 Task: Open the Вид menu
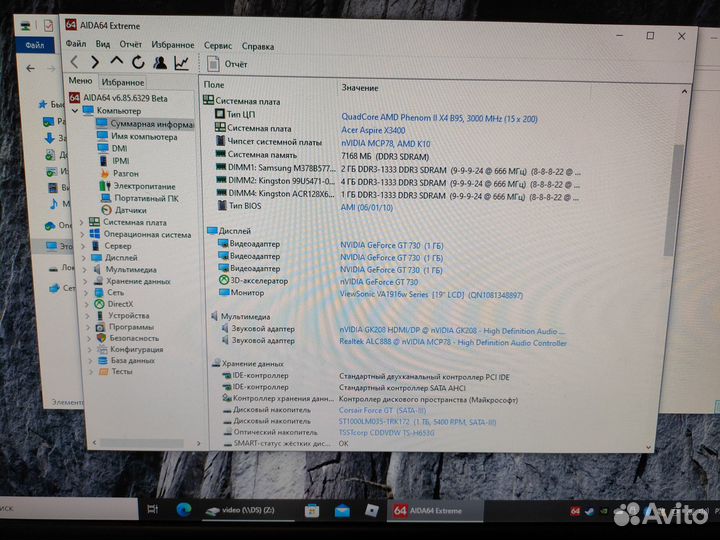coord(102,44)
